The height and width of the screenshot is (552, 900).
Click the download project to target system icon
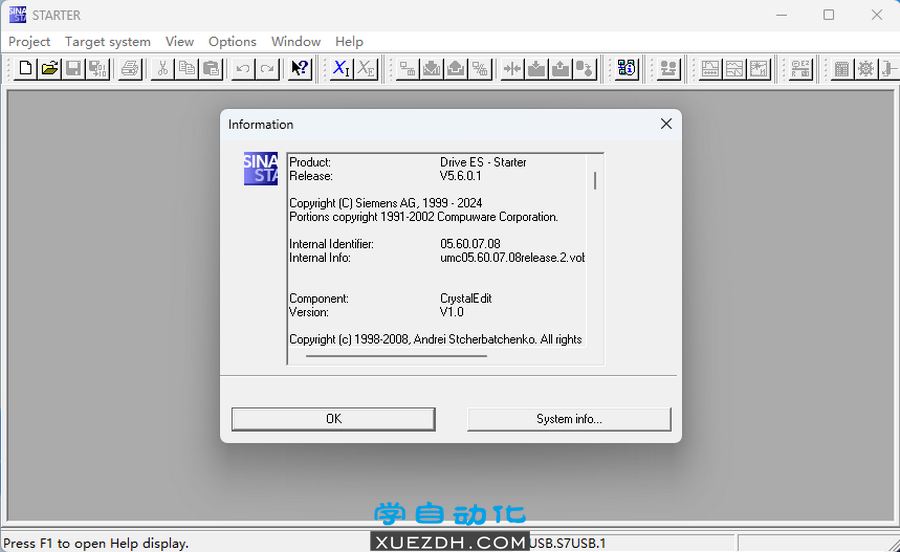click(432, 69)
